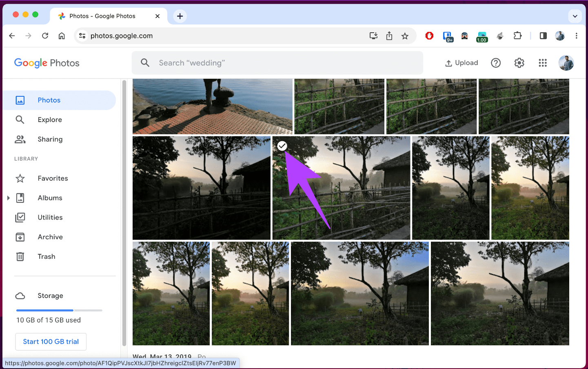Open the Google account avatar
588x369 pixels.
tap(566, 63)
